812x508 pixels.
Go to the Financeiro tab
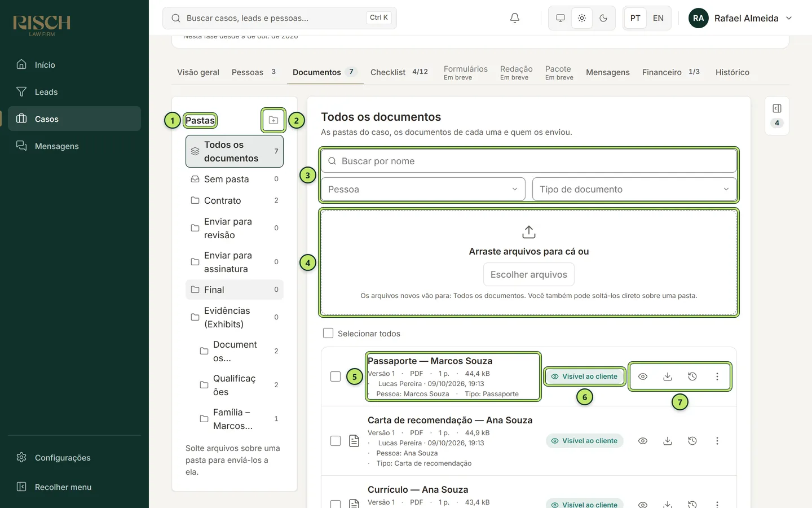(671, 72)
